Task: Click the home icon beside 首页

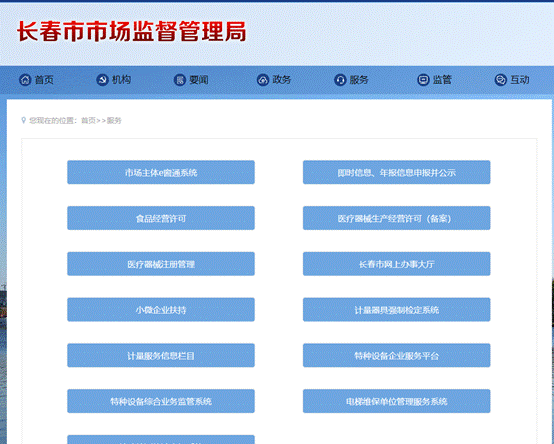Action: [25, 80]
